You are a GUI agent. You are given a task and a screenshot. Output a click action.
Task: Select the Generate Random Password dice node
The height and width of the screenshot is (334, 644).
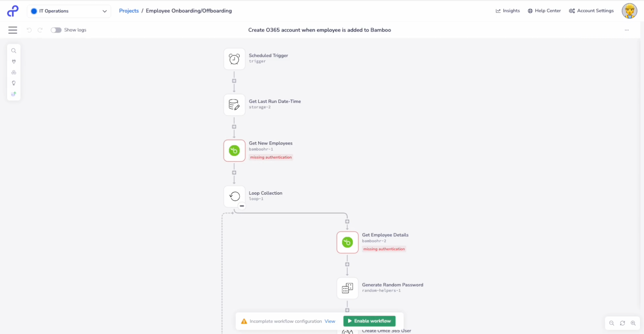coord(347,288)
